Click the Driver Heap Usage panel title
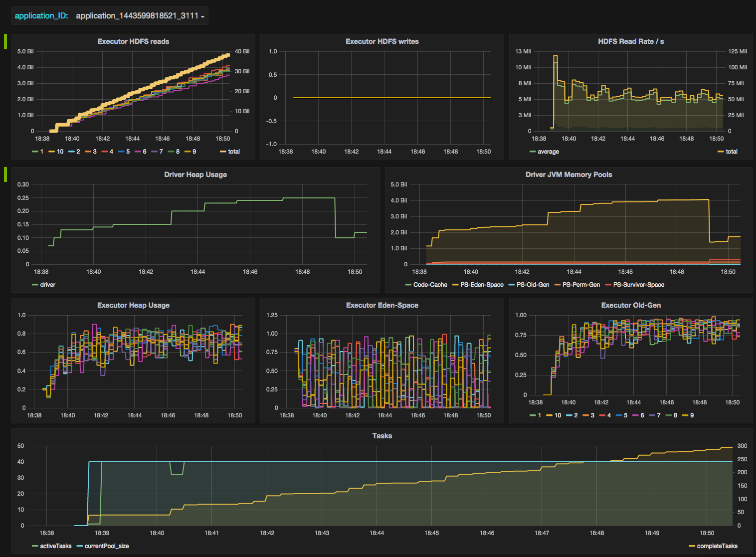The width and height of the screenshot is (756, 557). point(195,175)
